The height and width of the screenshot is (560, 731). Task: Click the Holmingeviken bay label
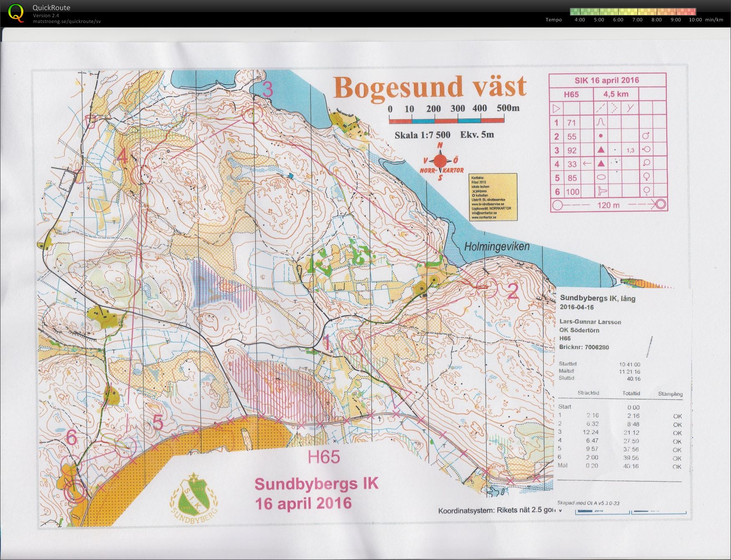497,246
